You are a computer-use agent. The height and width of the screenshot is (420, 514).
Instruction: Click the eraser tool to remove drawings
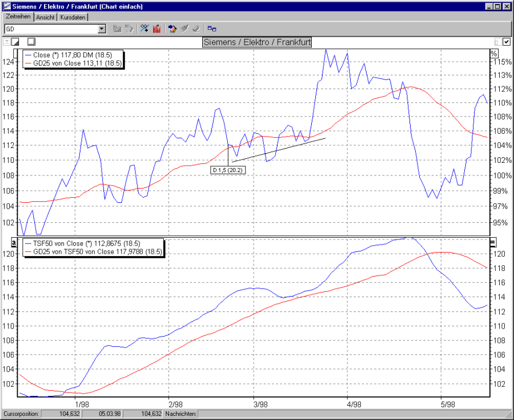[197, 28]
